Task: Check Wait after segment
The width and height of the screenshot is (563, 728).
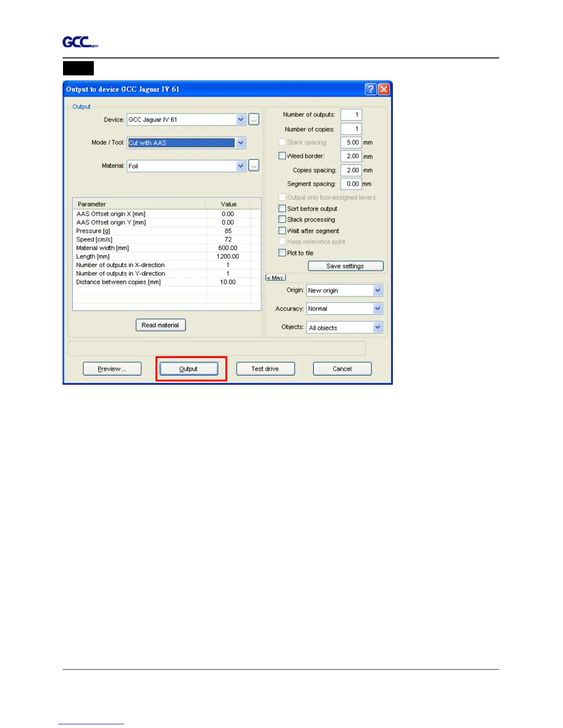Action: pos(282,231)
